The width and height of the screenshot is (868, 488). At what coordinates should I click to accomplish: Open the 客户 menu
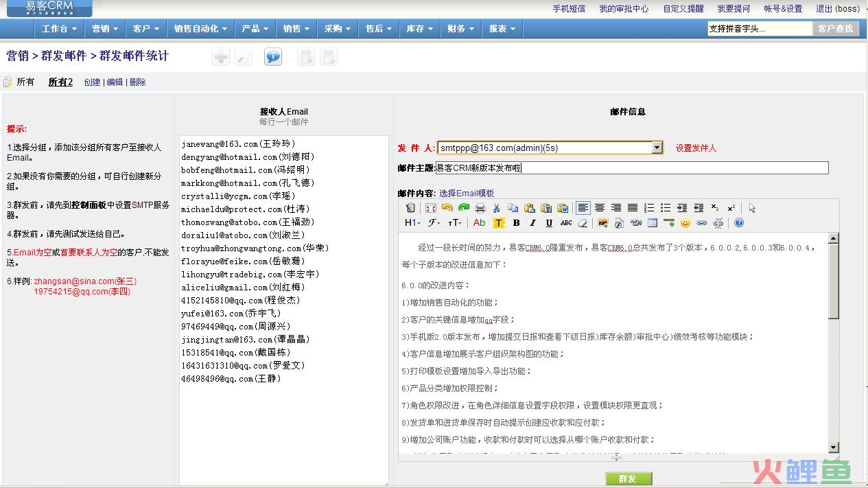click(x=146, y=29)
